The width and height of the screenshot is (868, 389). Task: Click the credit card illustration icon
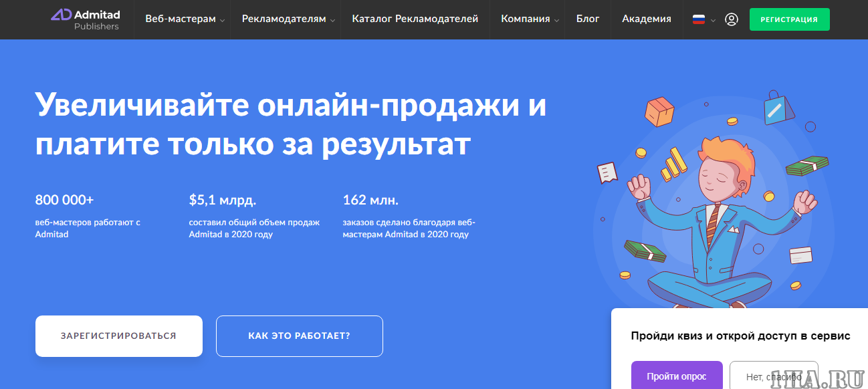[800, 256]
